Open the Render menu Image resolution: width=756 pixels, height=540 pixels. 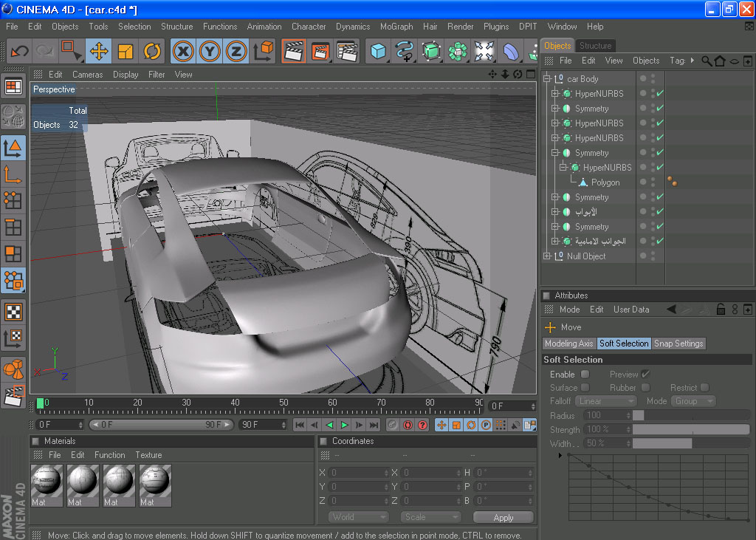pos(461,27)
